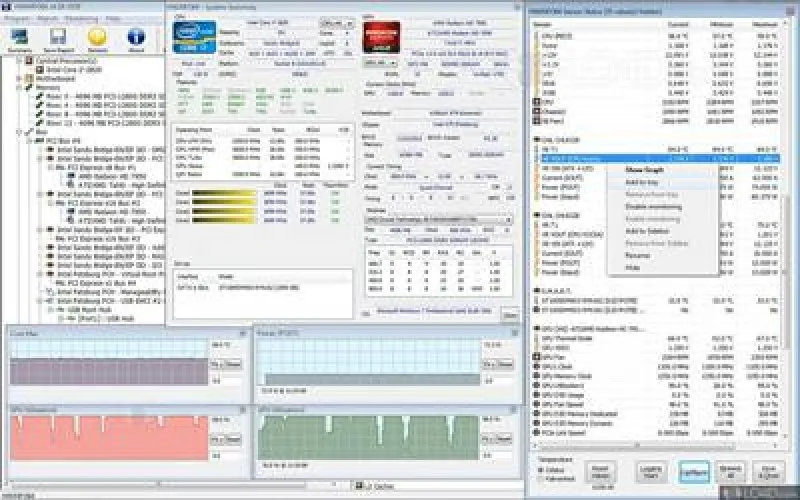
Task: Open the GPU selector dropdown in summary
Action: (380, 63)
